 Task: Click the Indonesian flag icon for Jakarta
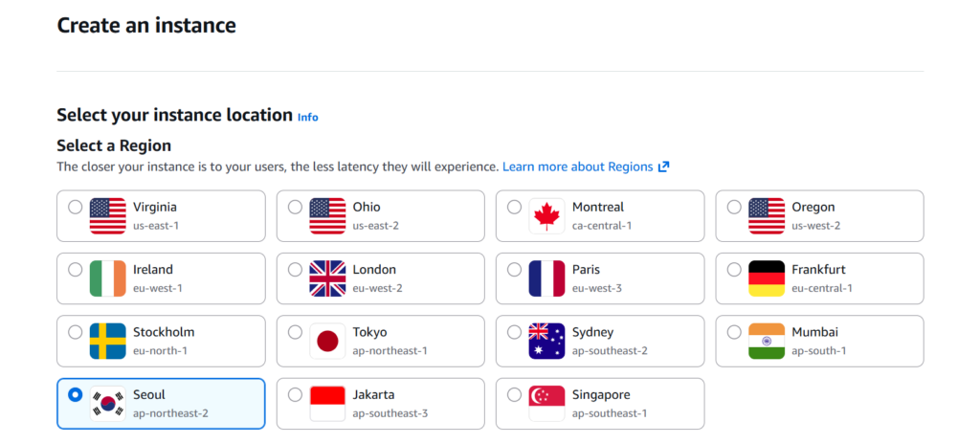pyautogui.click(x=327, y=404)
